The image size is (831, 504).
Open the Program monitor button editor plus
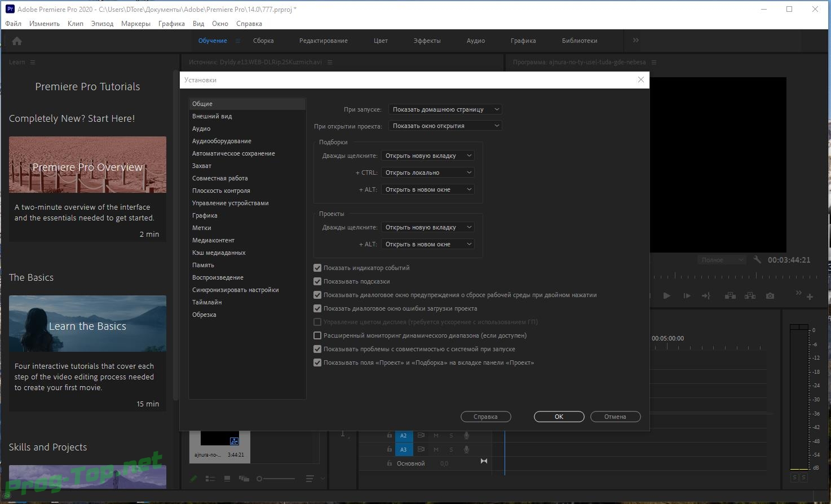pos(810,297)
